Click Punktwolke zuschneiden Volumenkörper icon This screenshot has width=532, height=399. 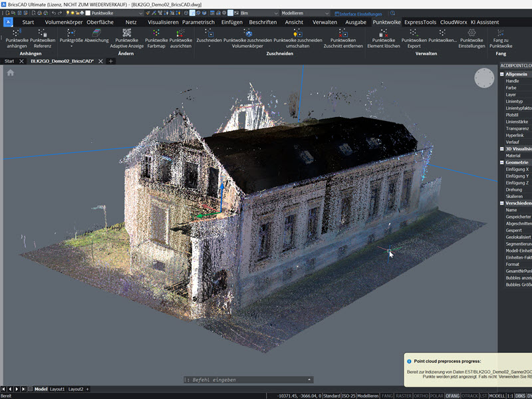coord(247,33)
